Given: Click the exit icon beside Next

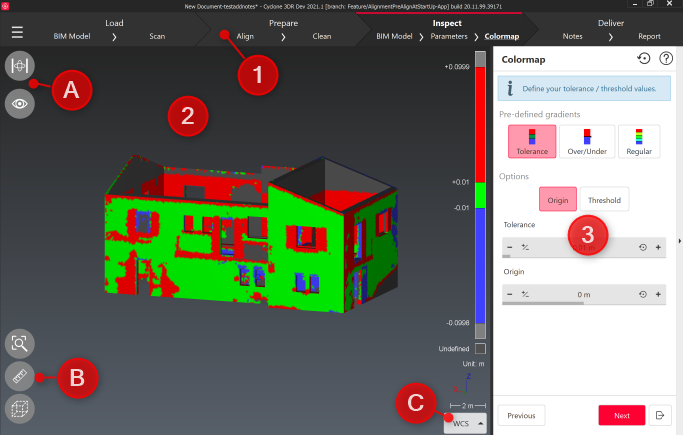Looking at the screenshot, I should [661, 415].
